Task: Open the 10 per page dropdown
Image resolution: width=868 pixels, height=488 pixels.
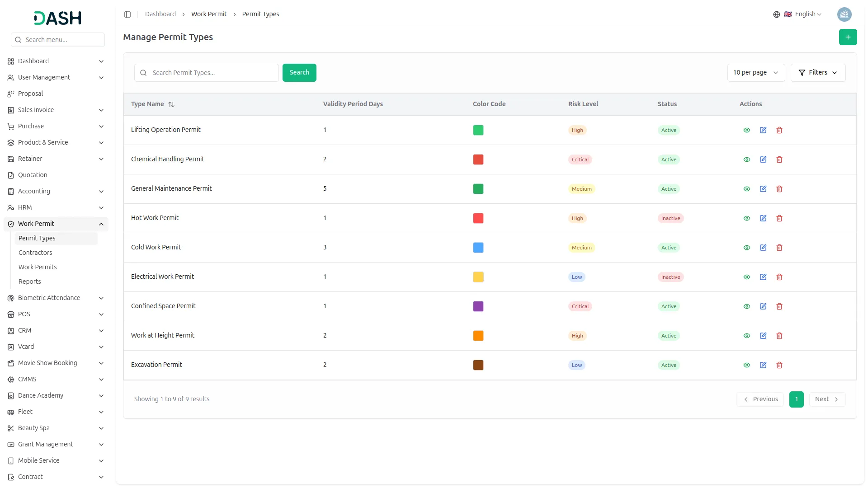Action: pyautogui.click(x=755, y=73)
